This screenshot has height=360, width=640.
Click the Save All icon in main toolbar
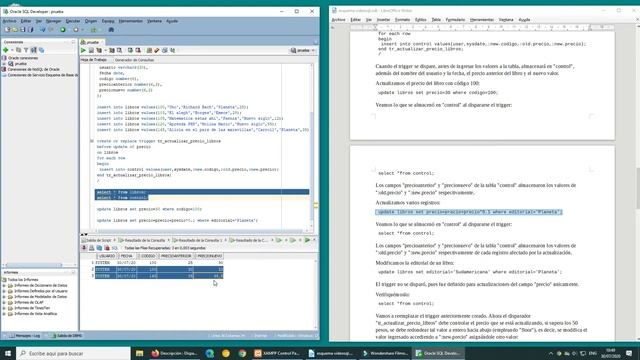(x=31, y=29)
